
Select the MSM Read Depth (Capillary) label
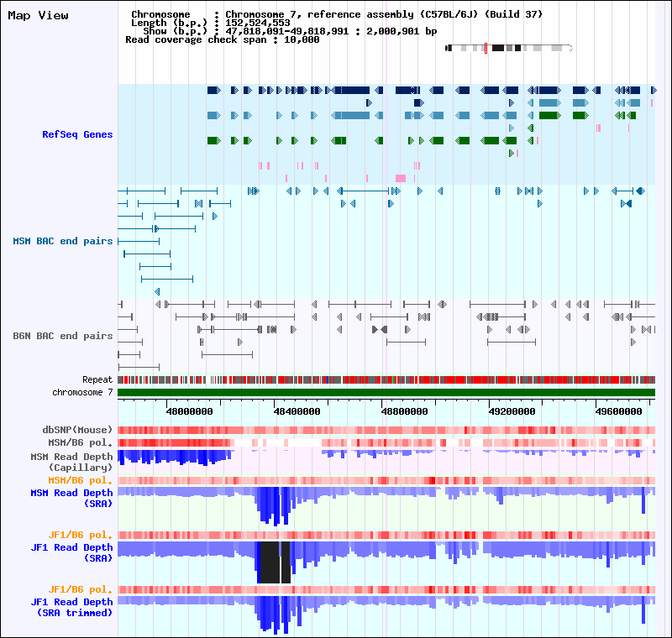71,462
